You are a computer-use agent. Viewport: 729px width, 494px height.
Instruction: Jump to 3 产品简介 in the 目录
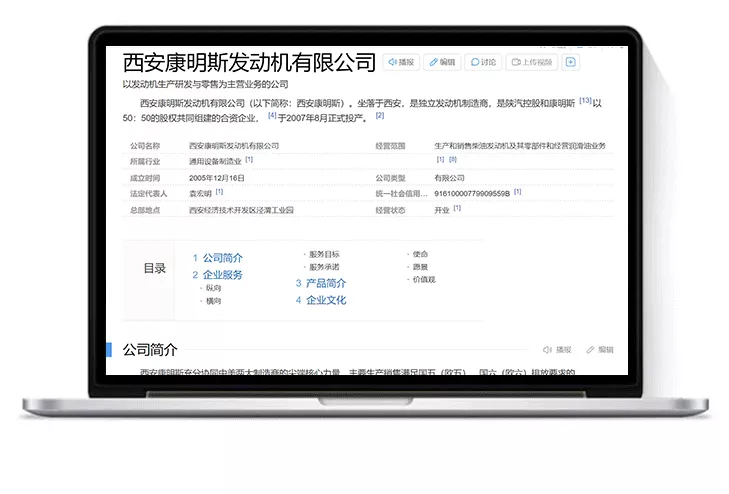pos(321,283)
